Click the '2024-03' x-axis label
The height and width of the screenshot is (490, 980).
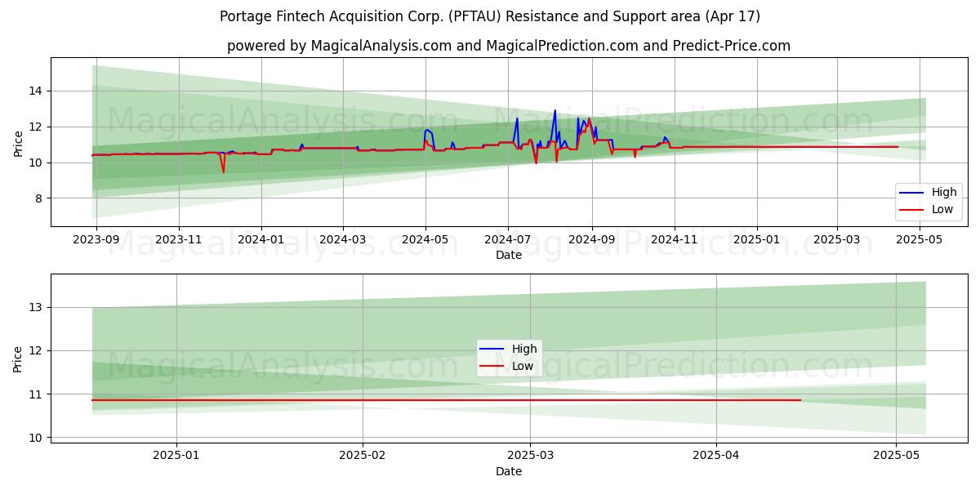[x=342, y=240]
